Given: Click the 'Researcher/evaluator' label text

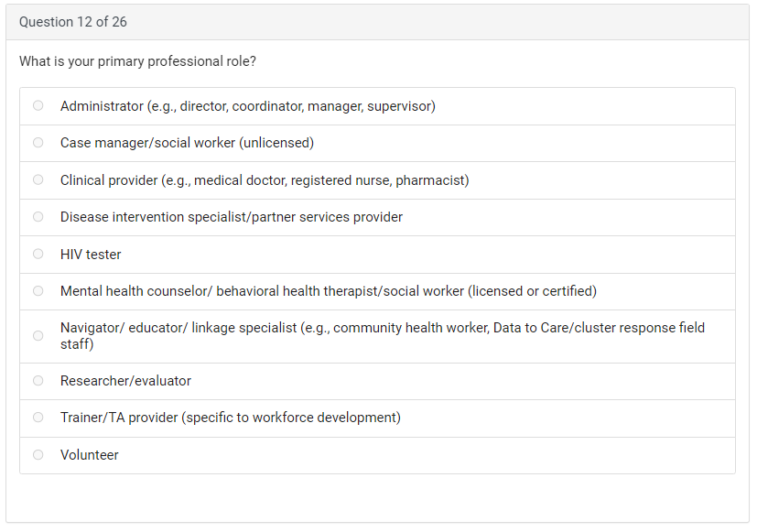Looking at the screenshot, I should point(125,381).
